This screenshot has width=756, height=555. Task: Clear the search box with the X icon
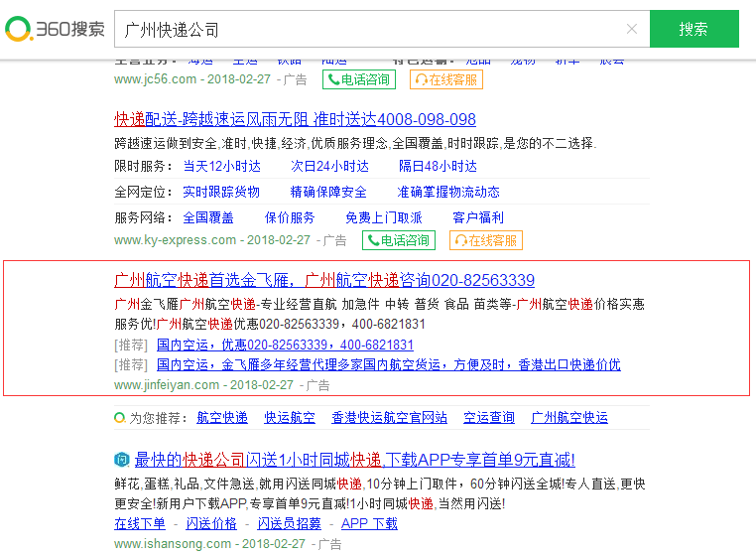pos(632,29)
